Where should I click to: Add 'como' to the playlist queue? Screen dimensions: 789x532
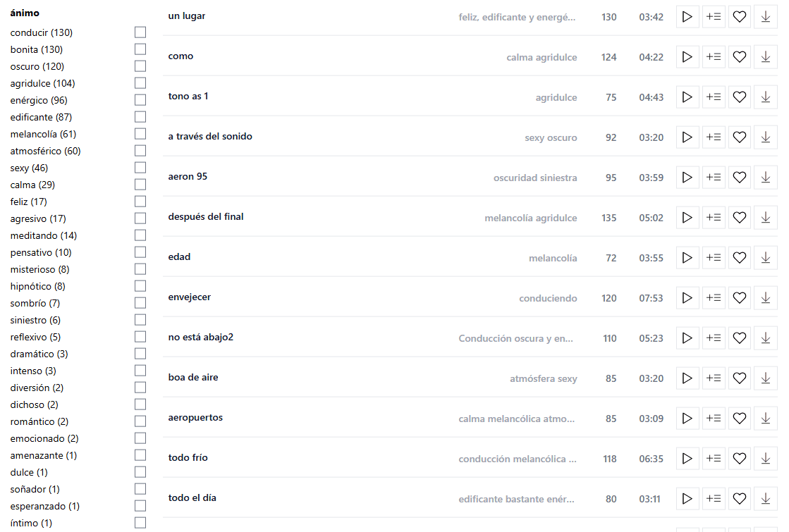point(714,57)
